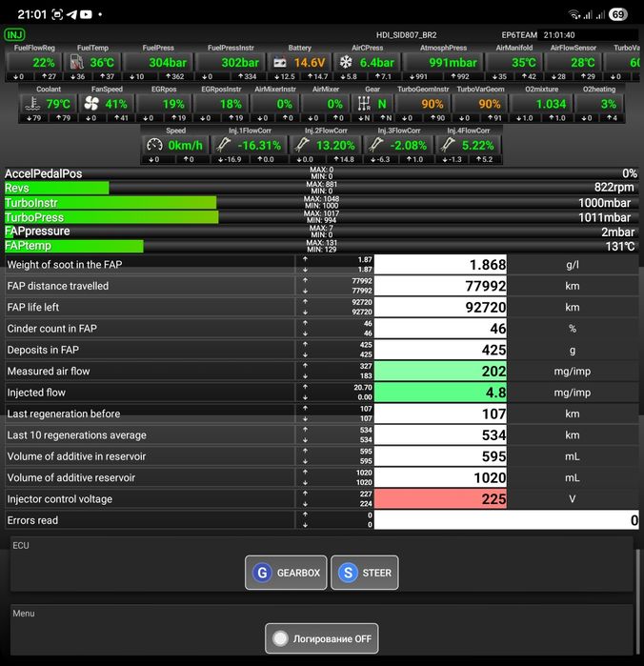Tap the AirManifold 35°C gauge
This screenshot has width=644, height=666.
513,63
